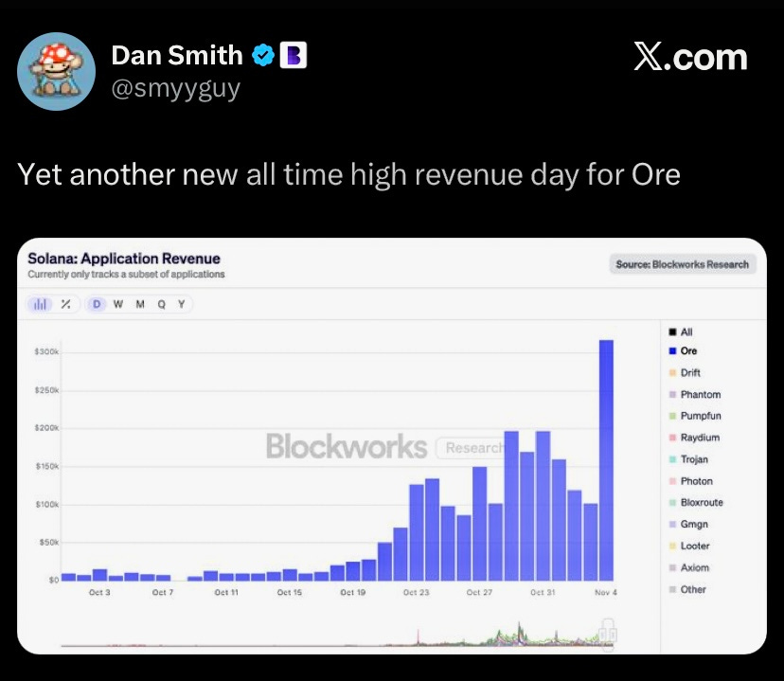Viewport: 784px width, 681px height.
Task: Click the subset of applications subtitle
Action: [126, 274]
